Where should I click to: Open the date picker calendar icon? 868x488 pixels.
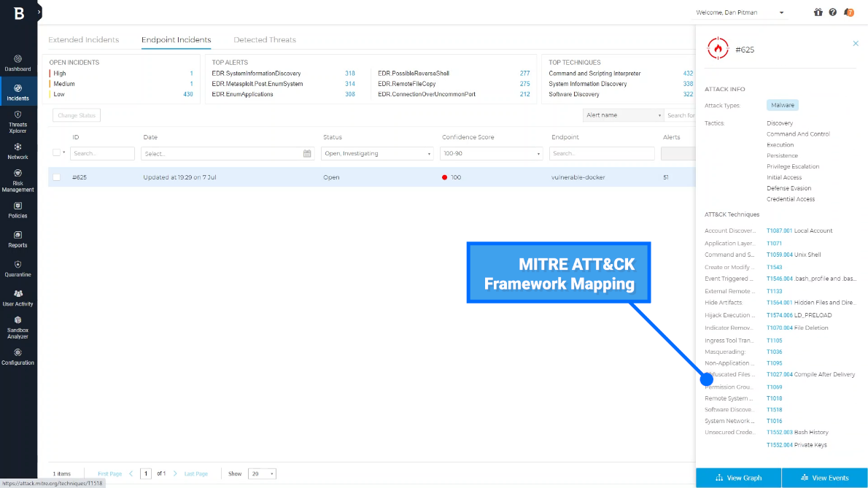[307, 153]
